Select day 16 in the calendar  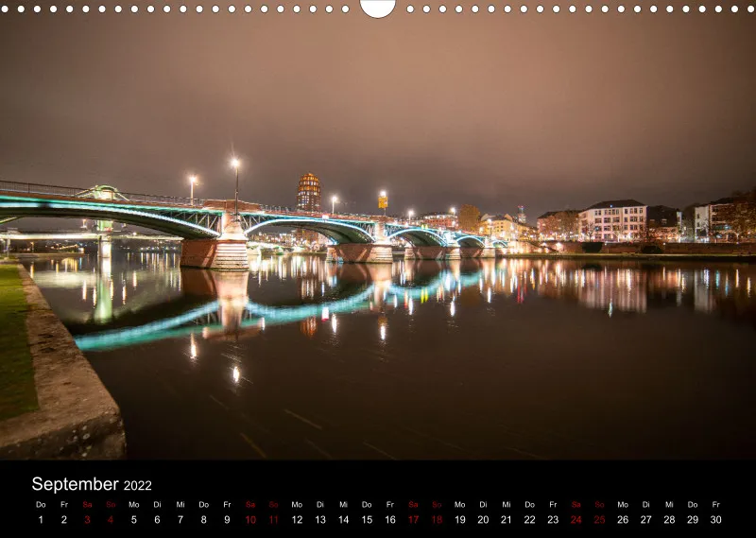pos(390,520)
